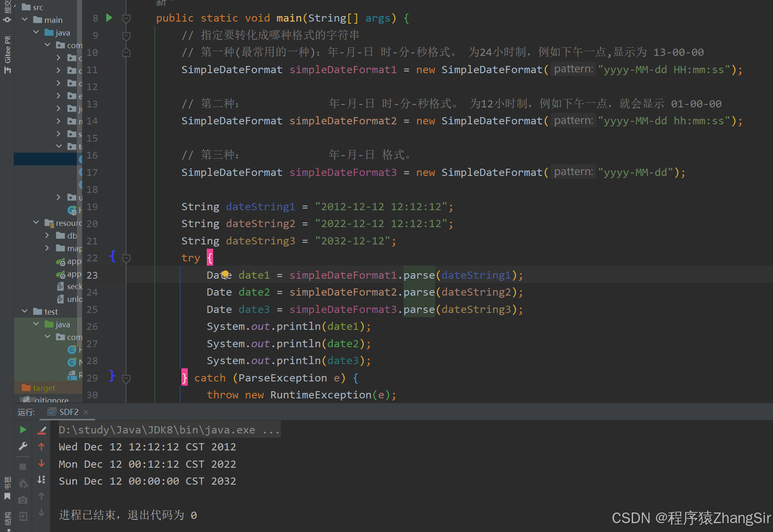
Task: Select the db folder row
Action: coord(48,235)
